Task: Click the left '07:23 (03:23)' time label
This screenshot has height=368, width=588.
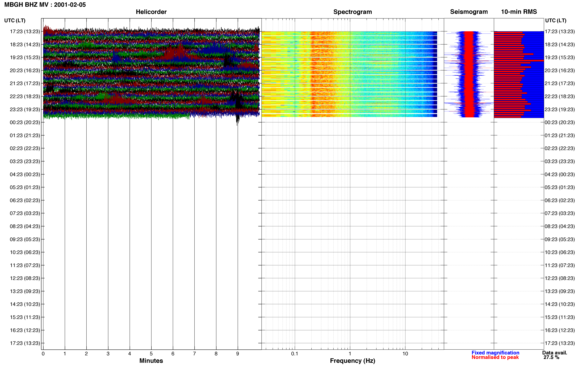Action: (x=25, y=213)
